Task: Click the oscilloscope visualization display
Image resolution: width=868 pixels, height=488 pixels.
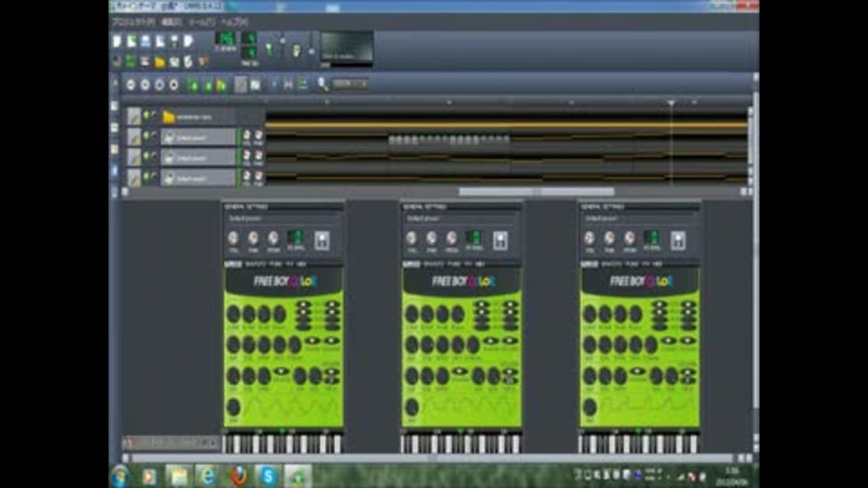Action: (346, 48)
